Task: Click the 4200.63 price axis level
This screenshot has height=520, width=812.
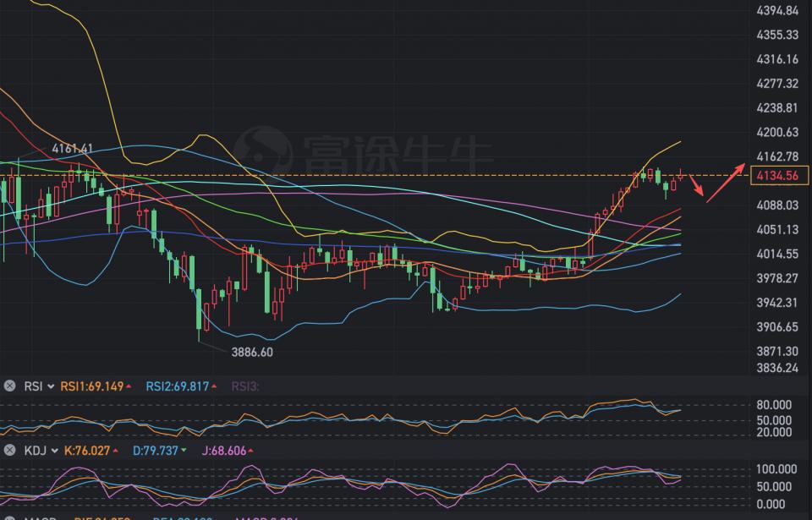Action: coord(777,132)
